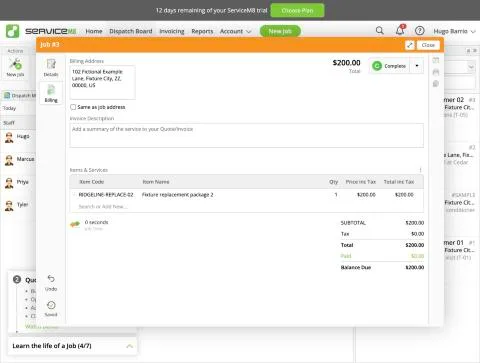Open the Details section of Job #3
The image size is (480, 363).
pos(51,68)
